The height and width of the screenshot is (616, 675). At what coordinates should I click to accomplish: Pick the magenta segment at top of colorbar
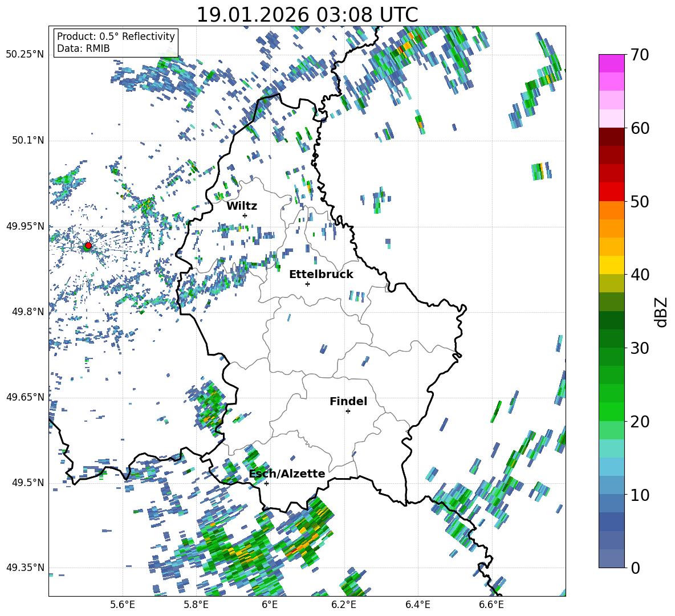[611, 63]
